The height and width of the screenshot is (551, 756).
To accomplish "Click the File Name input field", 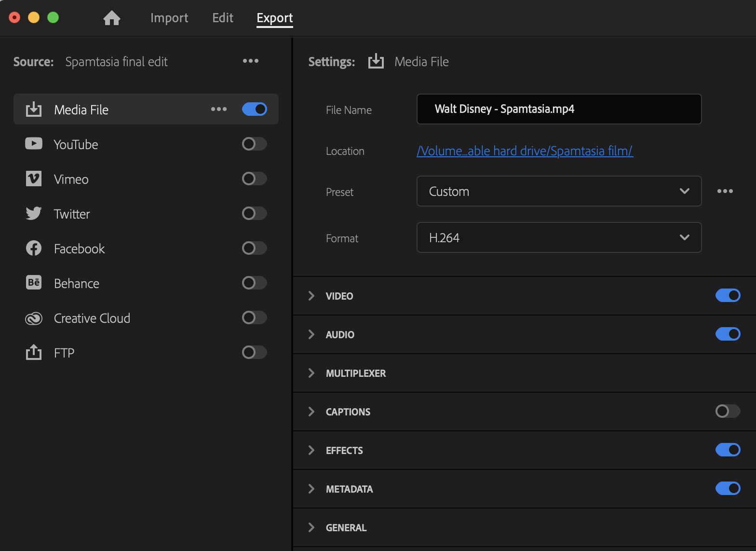I will (x=559, y=109).
